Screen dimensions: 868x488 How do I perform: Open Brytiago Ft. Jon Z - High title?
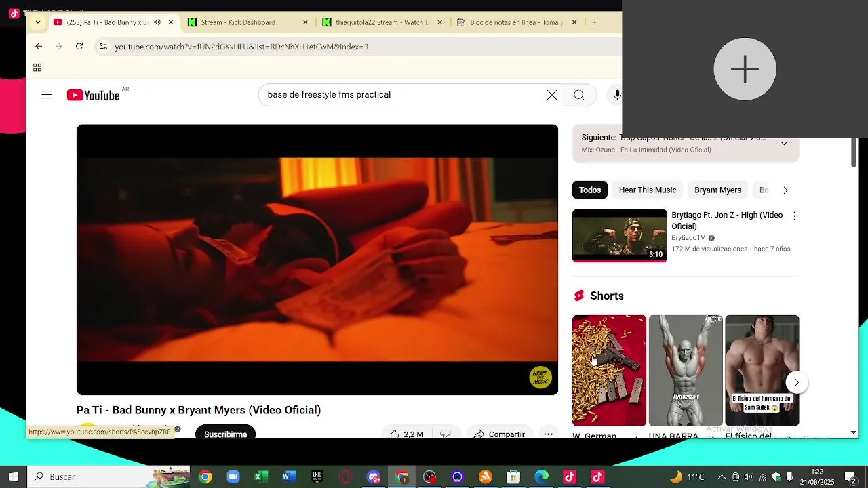coord(727,220)
